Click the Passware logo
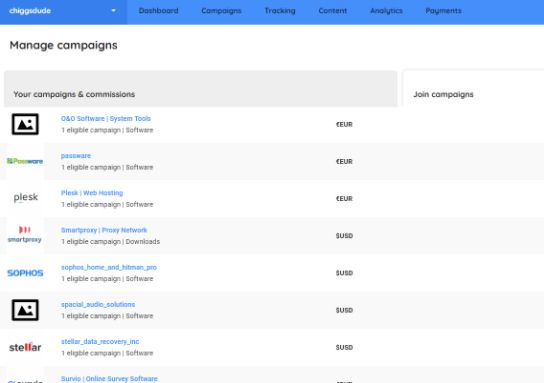The height and width of the screenshot is (383, 544). (25, 161)
